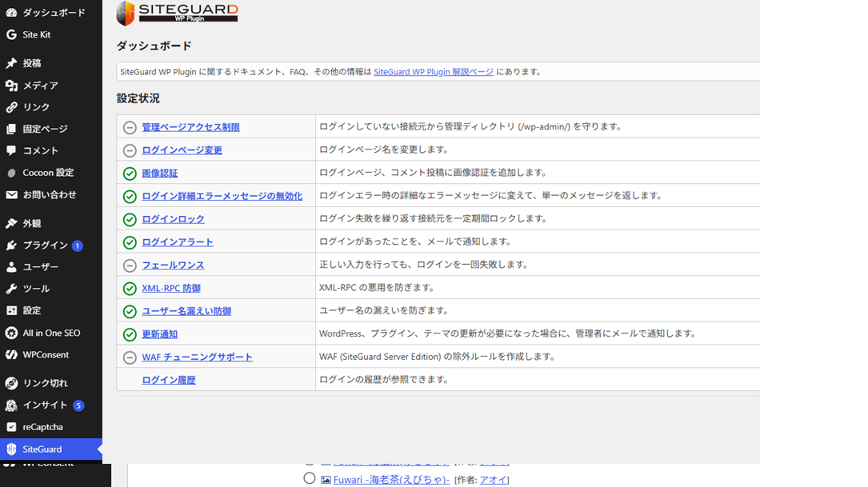Click the speech bubble icon beside コメント

pyautogui.click(x=11, y=150)
